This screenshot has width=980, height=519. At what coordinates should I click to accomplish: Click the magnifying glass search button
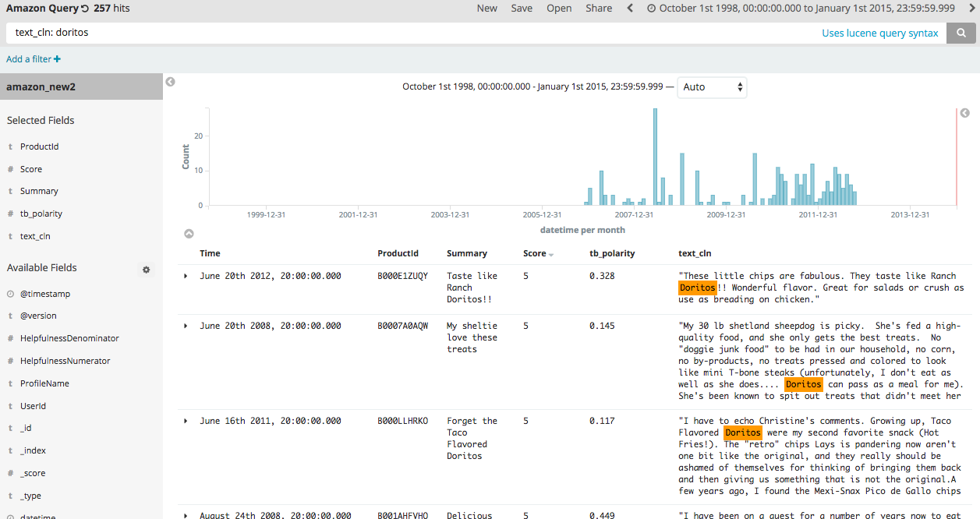click(962, 33)
